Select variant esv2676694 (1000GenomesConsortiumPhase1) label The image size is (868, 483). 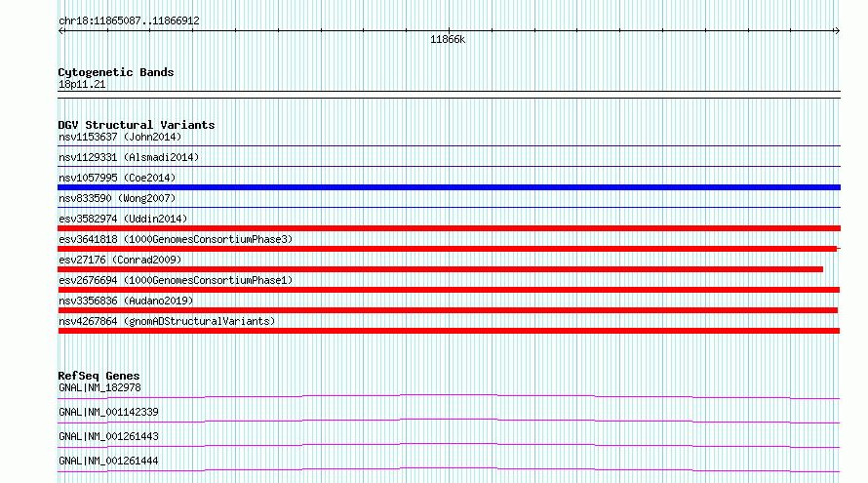pyautogui.click(x=176, y=280)
